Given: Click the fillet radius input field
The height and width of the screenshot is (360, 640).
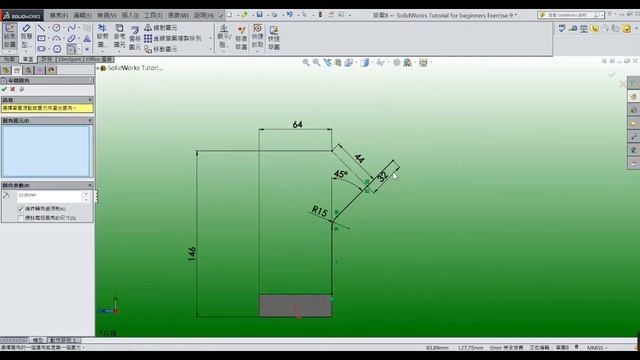Looking at the screenshot, I should pyautogui.click(x=49, y=196).
